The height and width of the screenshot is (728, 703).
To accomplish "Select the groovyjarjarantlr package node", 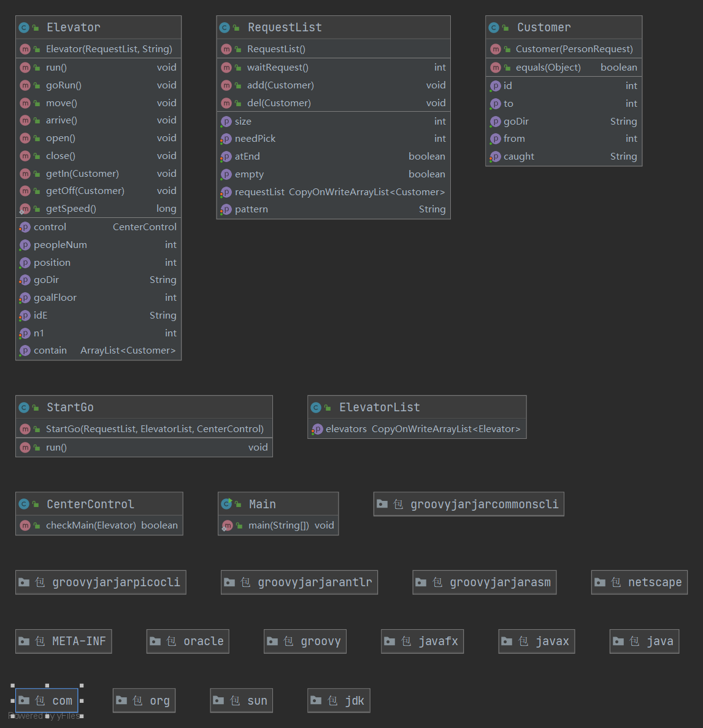I will pos(299,582).
